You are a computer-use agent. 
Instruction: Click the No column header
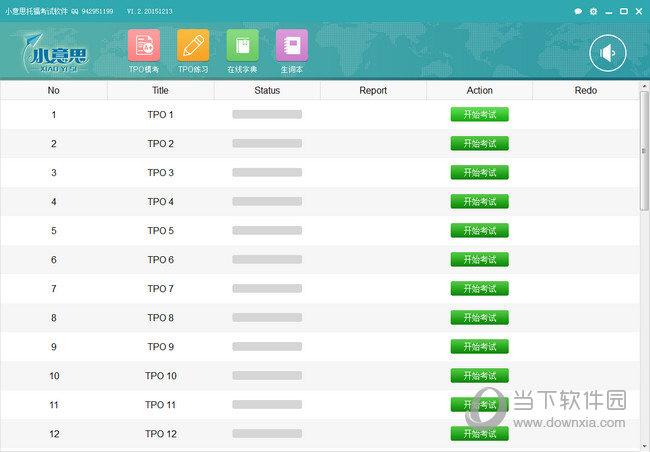coord(53,90)
